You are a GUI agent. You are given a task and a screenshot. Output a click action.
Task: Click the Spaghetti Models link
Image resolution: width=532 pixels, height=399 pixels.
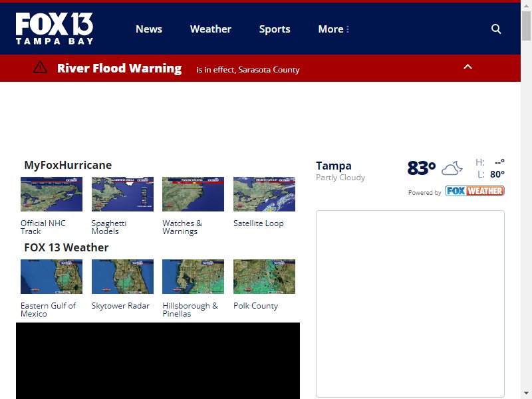[109, 227]
